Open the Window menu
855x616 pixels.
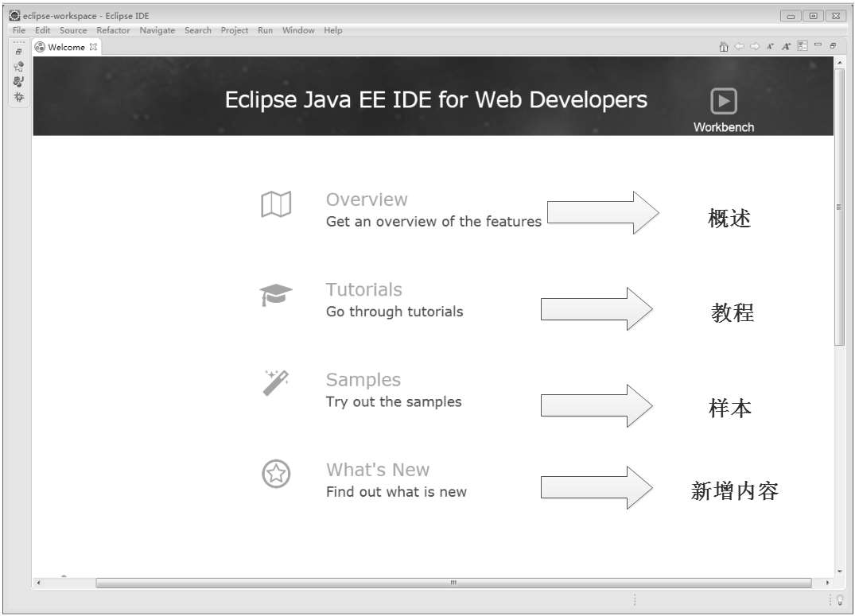click(298, 30)
